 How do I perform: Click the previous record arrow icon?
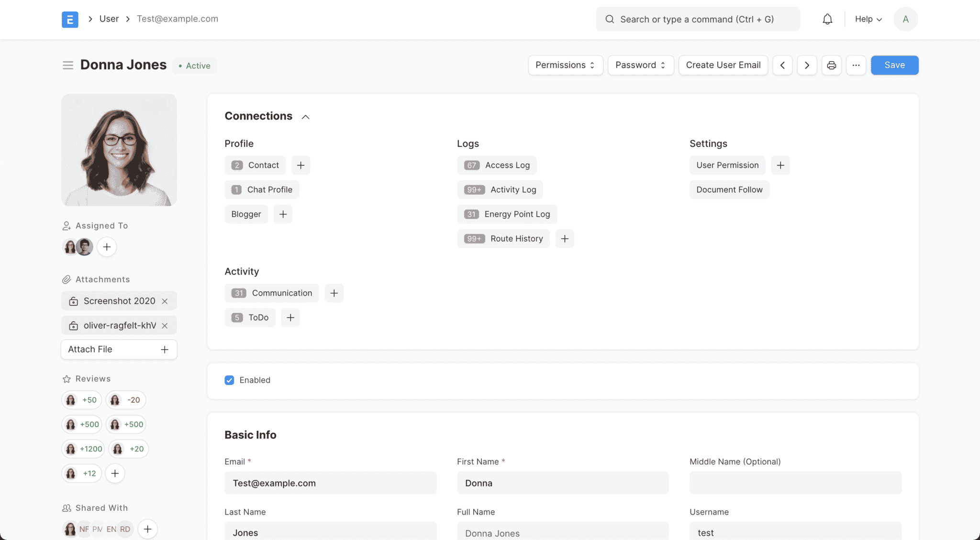(782, 65)
